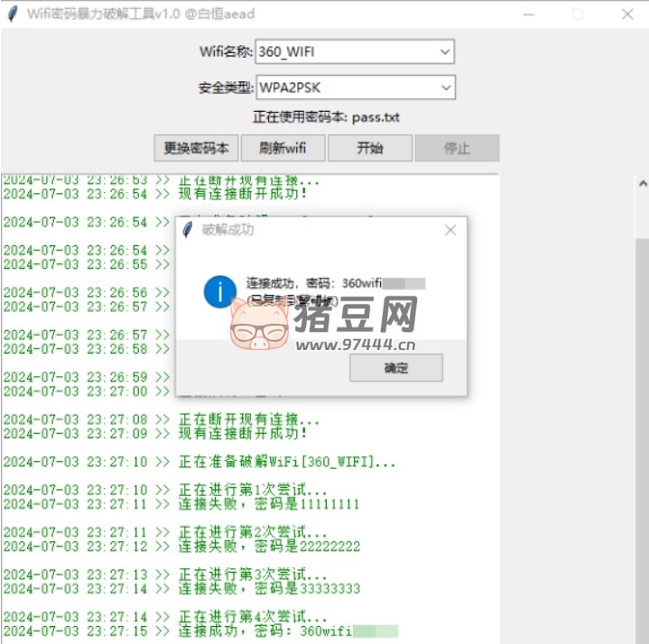This screenshot has width=649, height=644.
Task: Expand the Wifi名称 dropdown arrow
Action: tap(444, 52)
